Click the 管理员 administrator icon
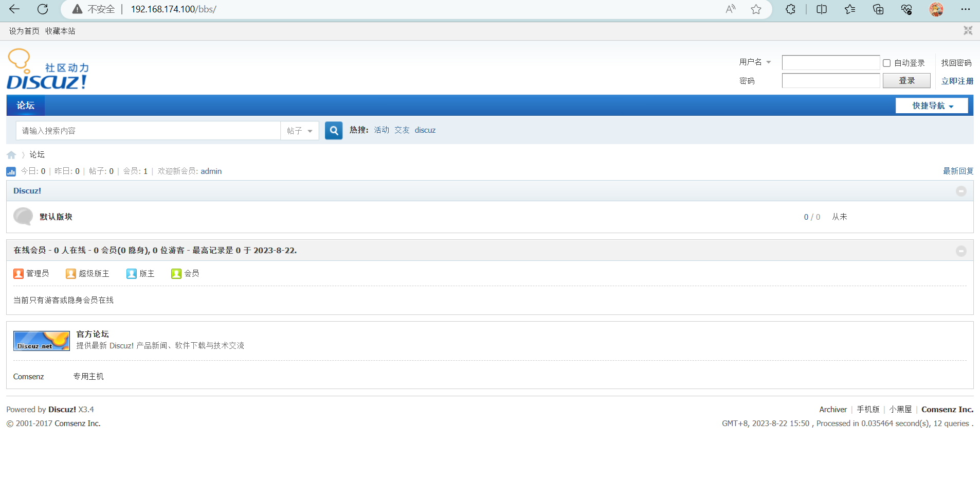The image size is (980, 493). tap(19, 273)
